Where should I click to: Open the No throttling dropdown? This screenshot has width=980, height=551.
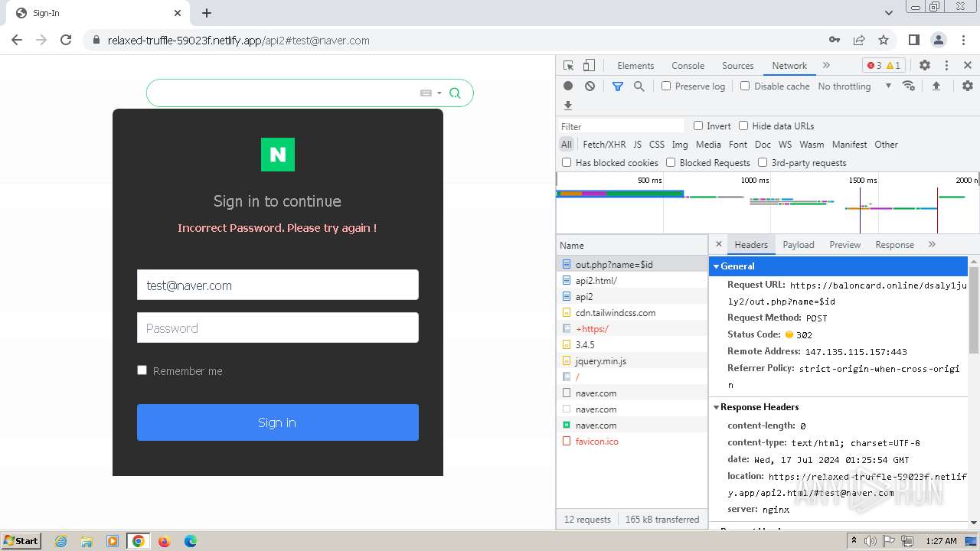pyautogui.click(x=854, y=86)
